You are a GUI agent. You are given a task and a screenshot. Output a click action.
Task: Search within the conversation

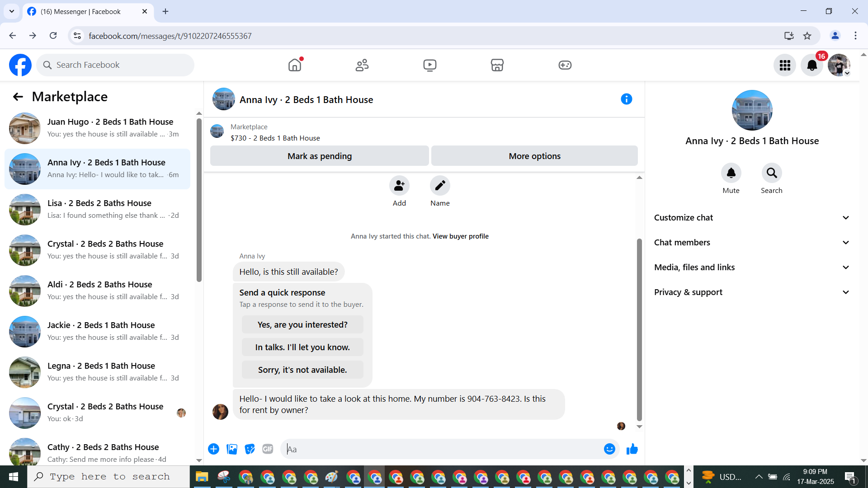tap(772, 173)
